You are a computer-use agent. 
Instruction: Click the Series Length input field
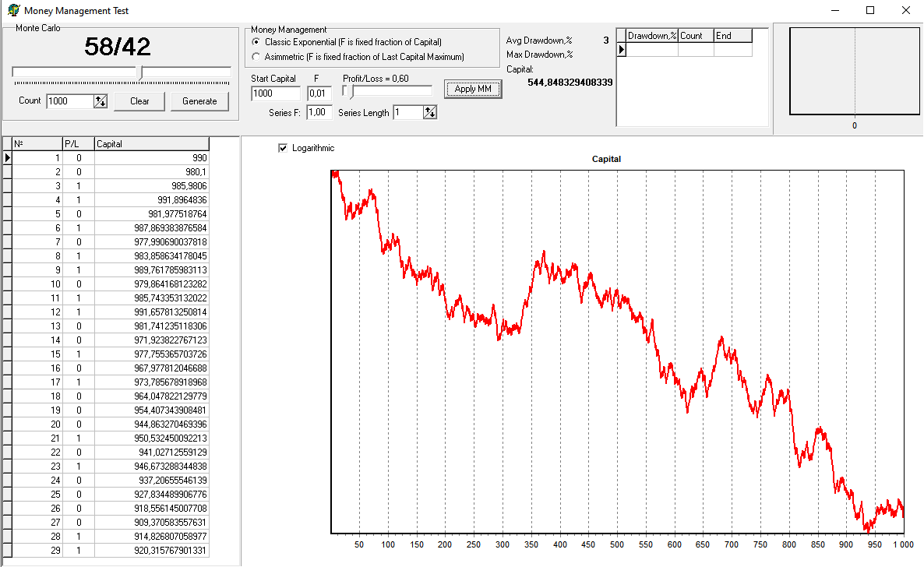(x=409, y=112)
